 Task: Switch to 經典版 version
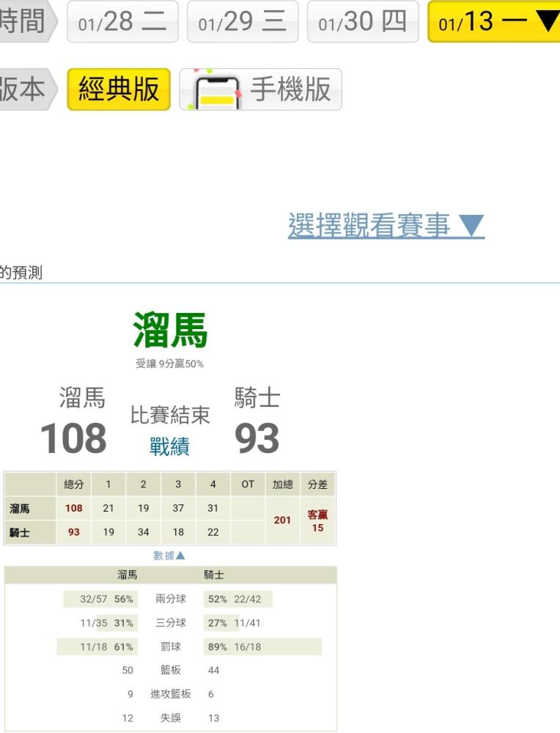click(119, 89)
